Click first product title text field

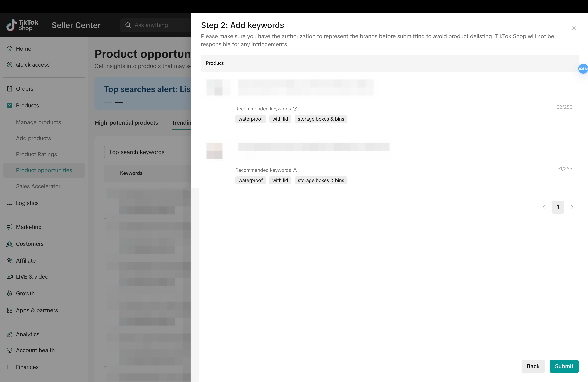pyautogui.click(x=306, y=87)
